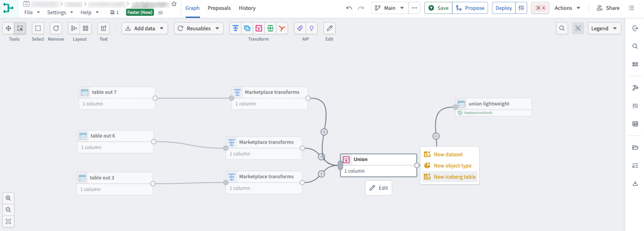Open deploy settings sliders icon
Viewport: 644px width, 231px height.
pyautogui.click(x=521, y=8)
